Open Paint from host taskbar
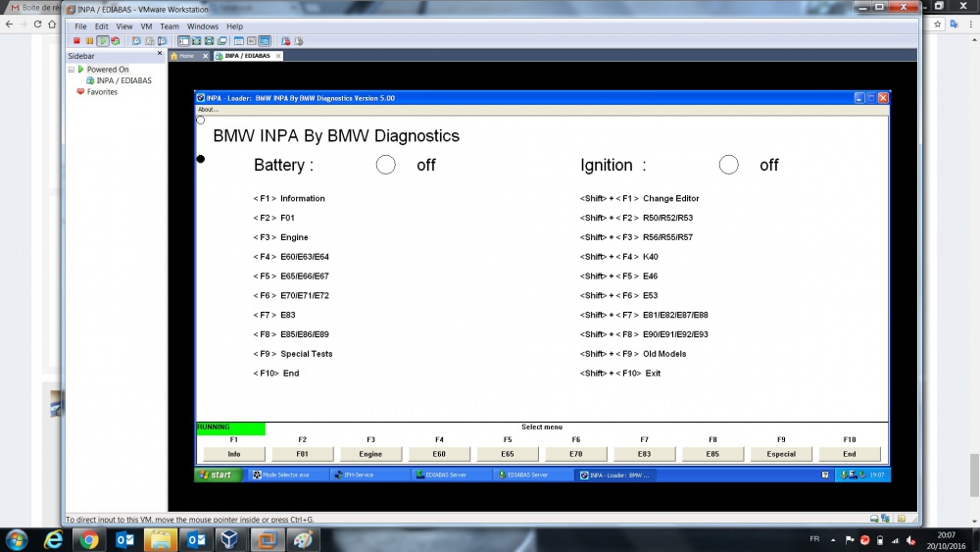This screenshot has width=980, height=552. pos(303,539)
